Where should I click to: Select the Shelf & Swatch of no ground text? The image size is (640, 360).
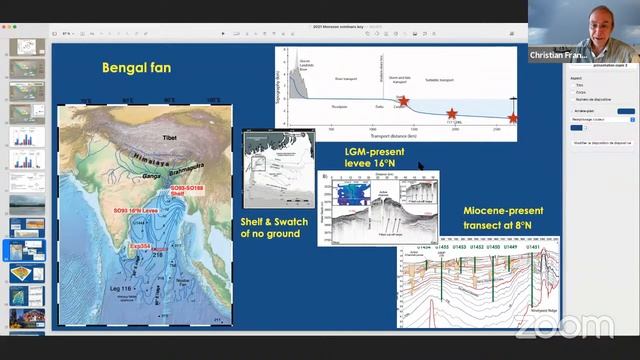coord(274,227)
